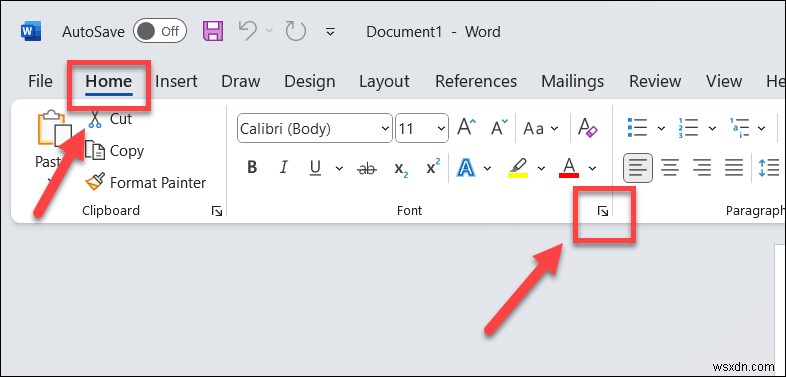Screen dimensions: 786x377
Task: Open the Font dialog box launcher
Action: [x=603, y=212]
